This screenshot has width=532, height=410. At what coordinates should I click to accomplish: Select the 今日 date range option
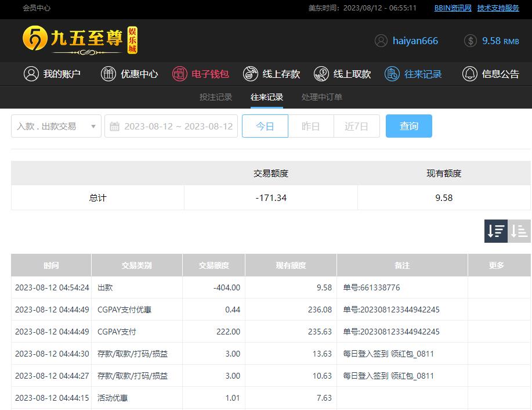point(265,126)
